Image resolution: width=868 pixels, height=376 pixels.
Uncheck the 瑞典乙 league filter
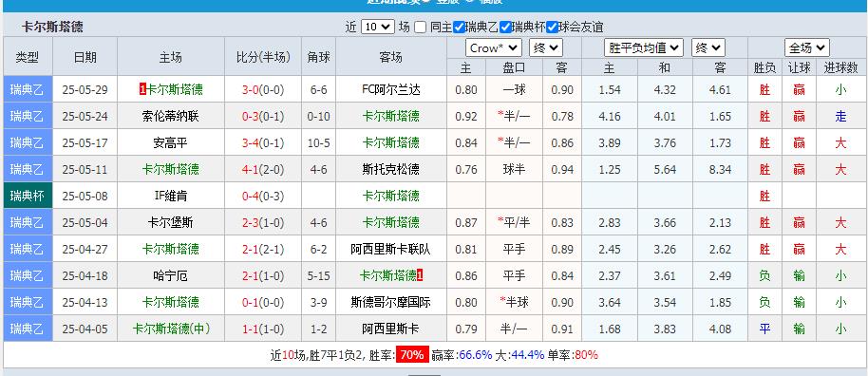click(459, 27)
